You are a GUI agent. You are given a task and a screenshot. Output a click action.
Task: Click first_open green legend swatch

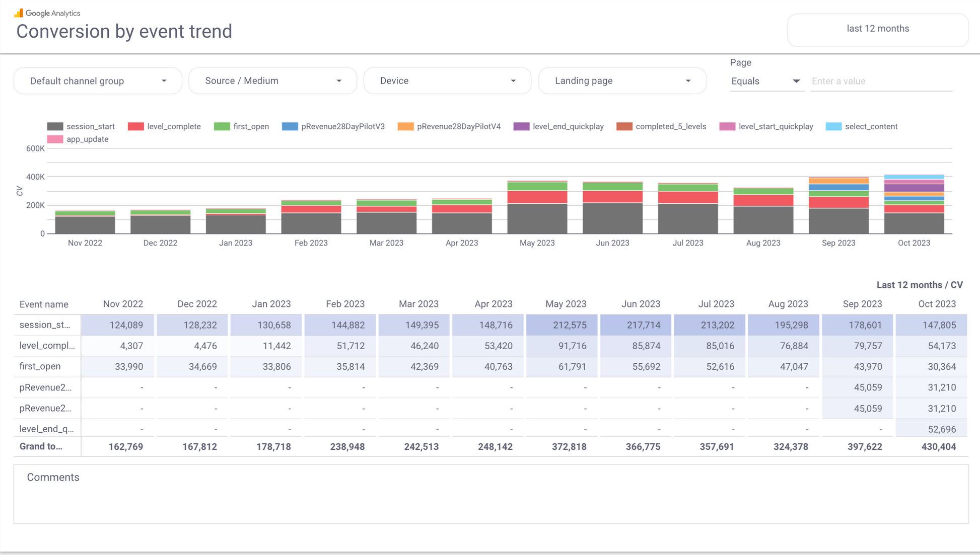coord(222,127)
